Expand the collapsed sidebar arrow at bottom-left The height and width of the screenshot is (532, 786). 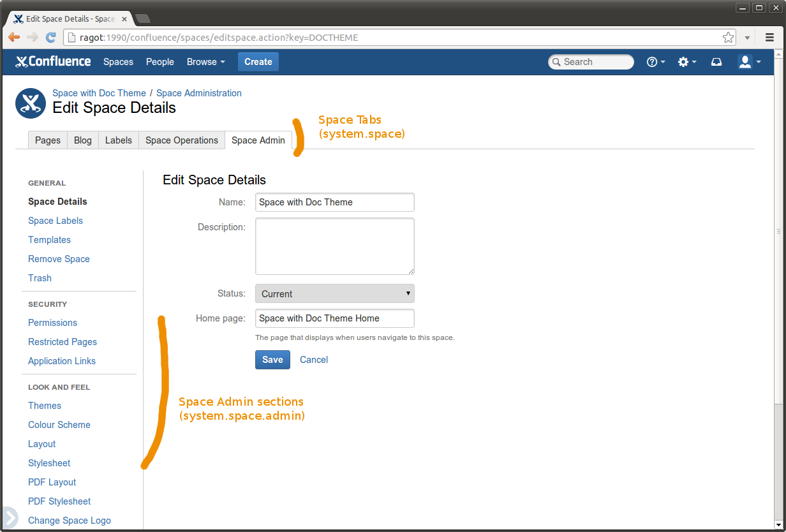pyautogui.click(x=10, y=518)
